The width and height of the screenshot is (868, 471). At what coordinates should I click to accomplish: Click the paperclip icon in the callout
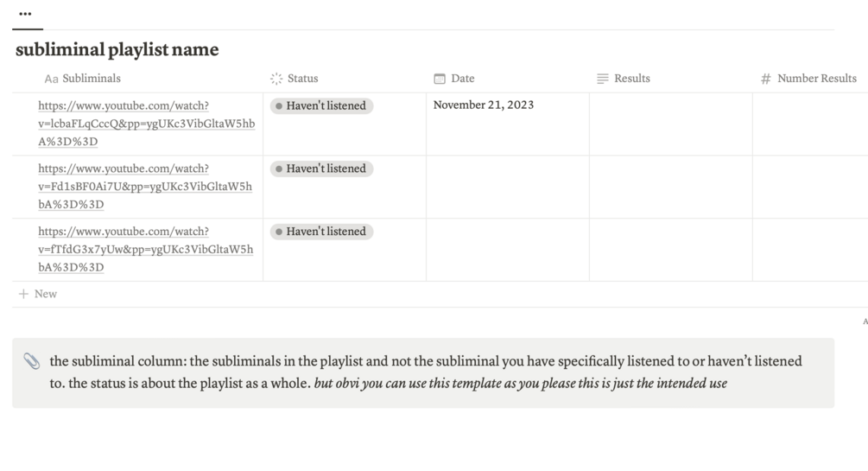[32, 361]
